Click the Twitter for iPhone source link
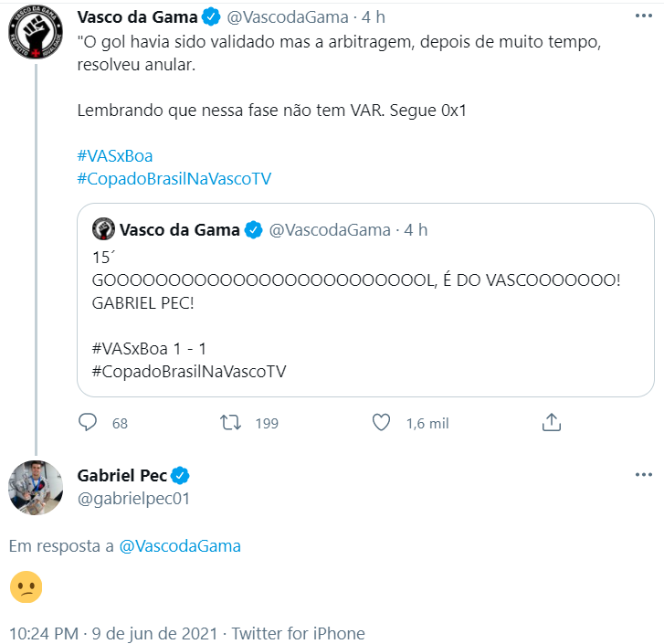This screenshot has width=664, height=644. tap(298, 633)
